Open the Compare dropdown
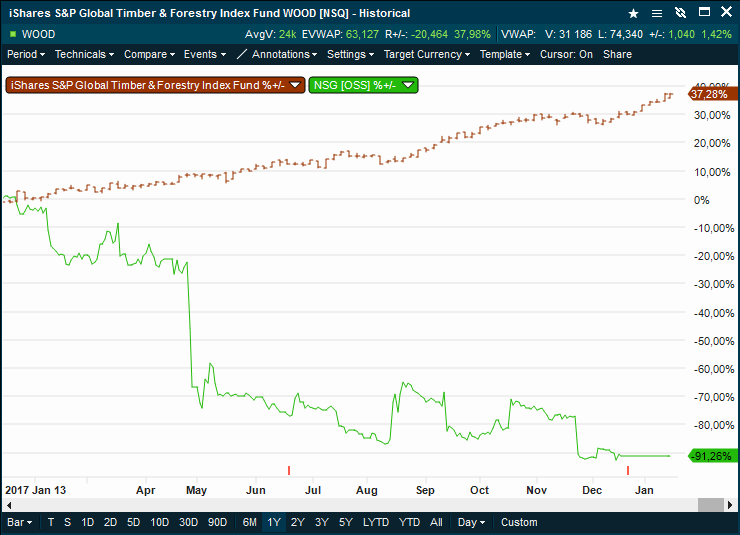This screenshot has height=535, width=740. point(149,54)
